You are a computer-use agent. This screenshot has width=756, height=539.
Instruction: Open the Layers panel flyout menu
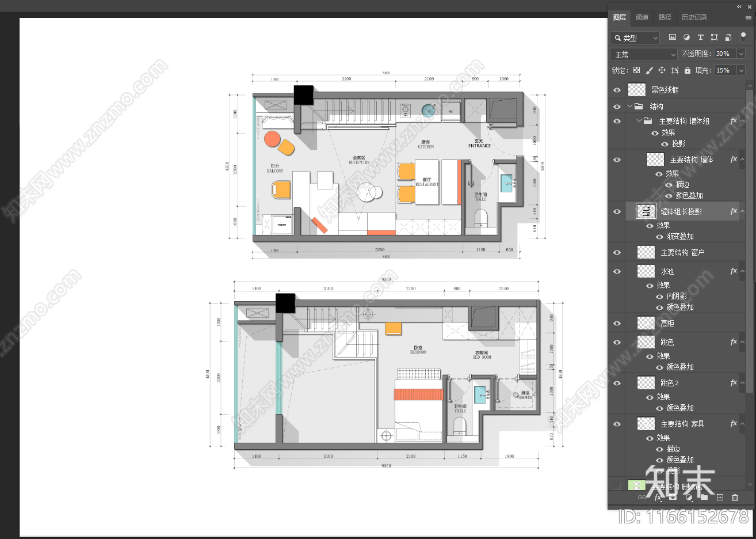click(x=749, y=18)
